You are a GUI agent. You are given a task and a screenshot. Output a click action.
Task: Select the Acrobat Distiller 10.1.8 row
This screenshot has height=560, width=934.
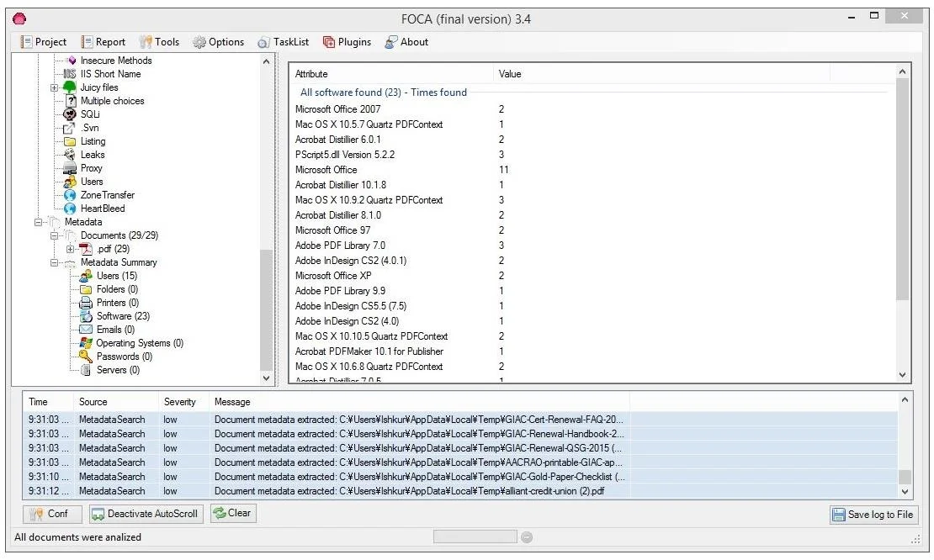[592, 185]
